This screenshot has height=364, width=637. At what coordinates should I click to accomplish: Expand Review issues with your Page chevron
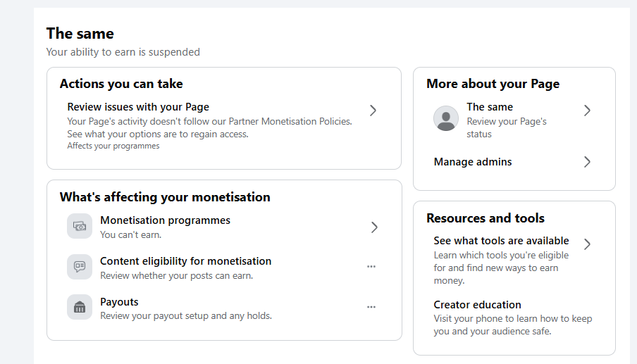pos(373,111)
